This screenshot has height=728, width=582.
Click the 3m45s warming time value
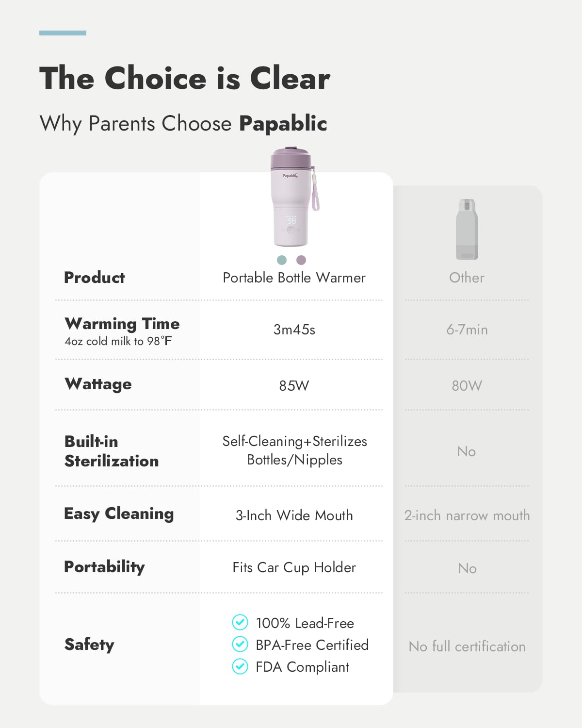294,330
